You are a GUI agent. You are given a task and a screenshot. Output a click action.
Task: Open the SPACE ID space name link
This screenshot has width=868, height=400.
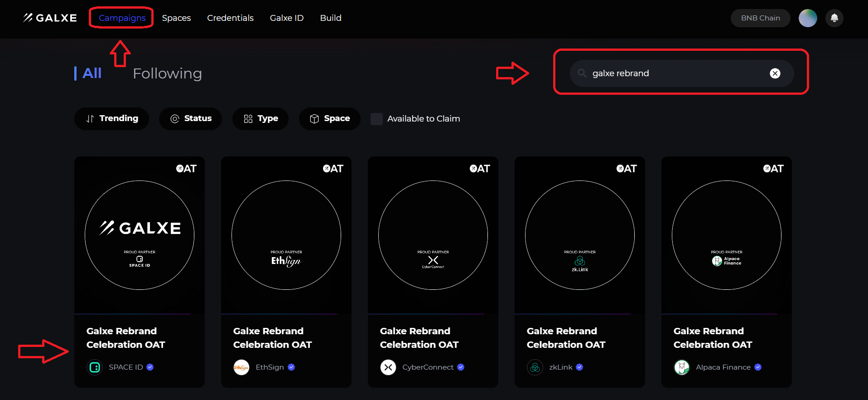(125, 367)
